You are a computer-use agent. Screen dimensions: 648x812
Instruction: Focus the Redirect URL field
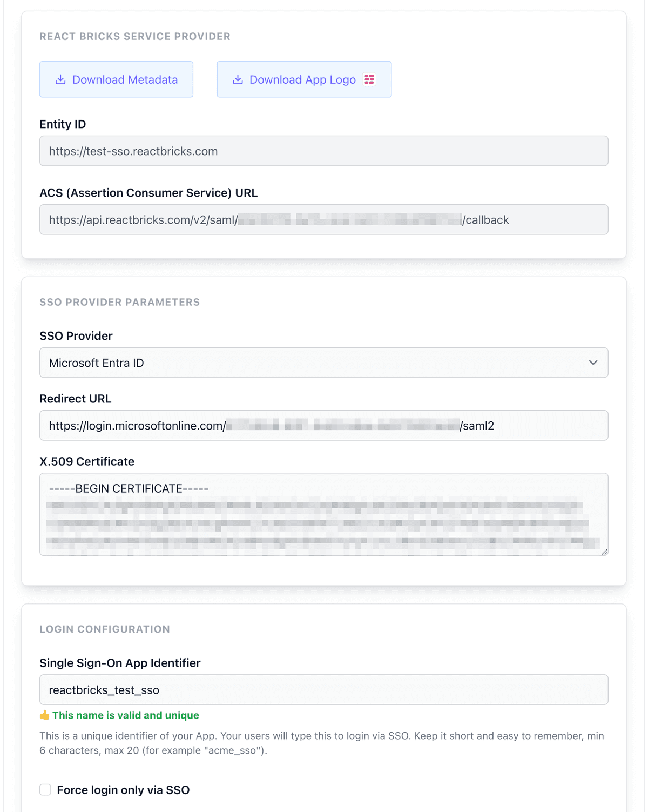[323, 425]
